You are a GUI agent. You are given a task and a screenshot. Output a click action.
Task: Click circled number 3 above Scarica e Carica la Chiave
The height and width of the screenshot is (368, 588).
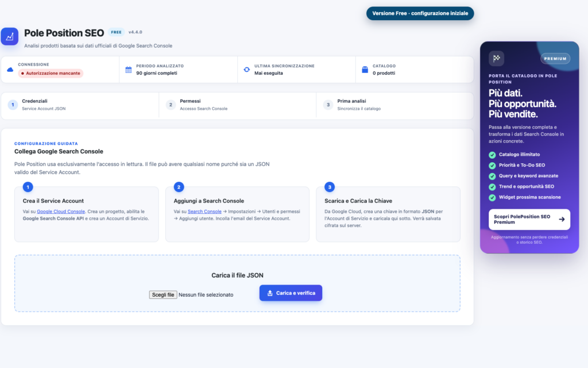tap(330, 187)
